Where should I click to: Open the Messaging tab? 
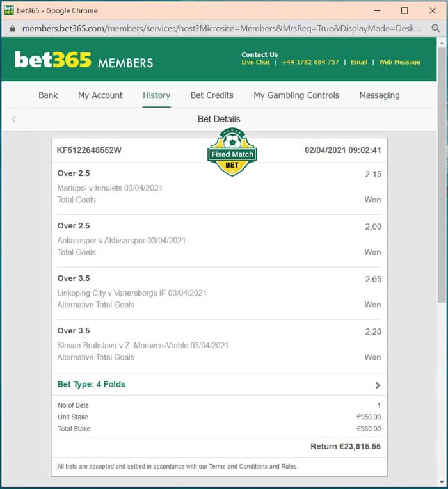[x=380, y=95]
